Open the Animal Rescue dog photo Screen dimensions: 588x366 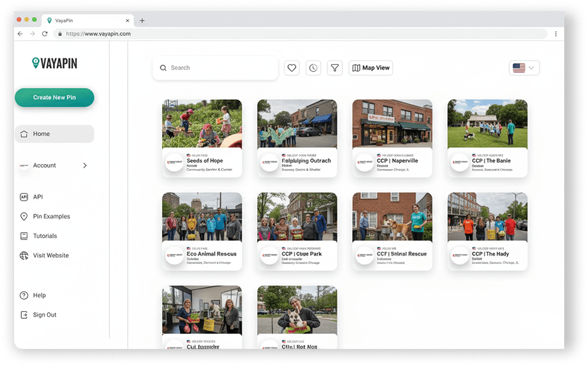point(392,217)
